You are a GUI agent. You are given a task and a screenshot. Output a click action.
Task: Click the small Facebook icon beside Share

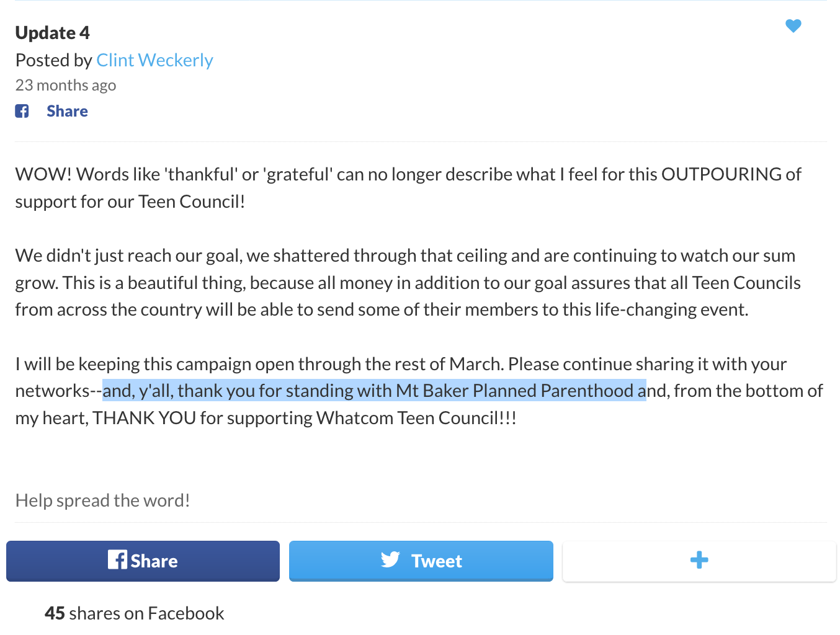coord(22,111)
